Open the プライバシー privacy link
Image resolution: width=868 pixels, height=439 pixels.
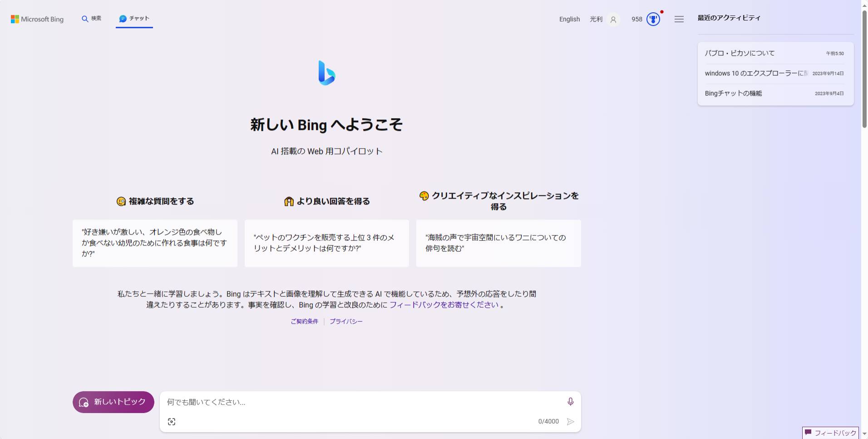(x=346, y=321)
